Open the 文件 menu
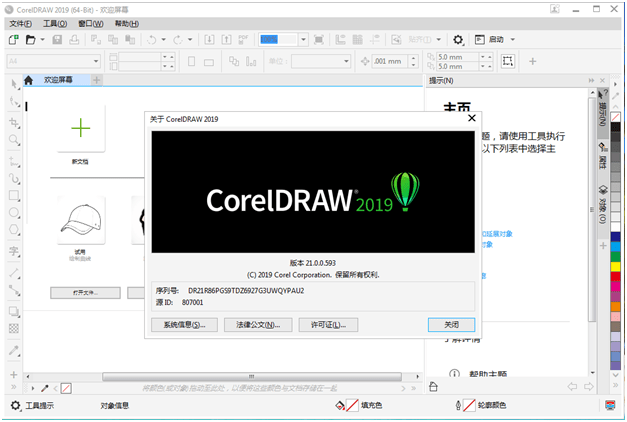The height and width of the screenshot is (422, 627). pos(21,24)
